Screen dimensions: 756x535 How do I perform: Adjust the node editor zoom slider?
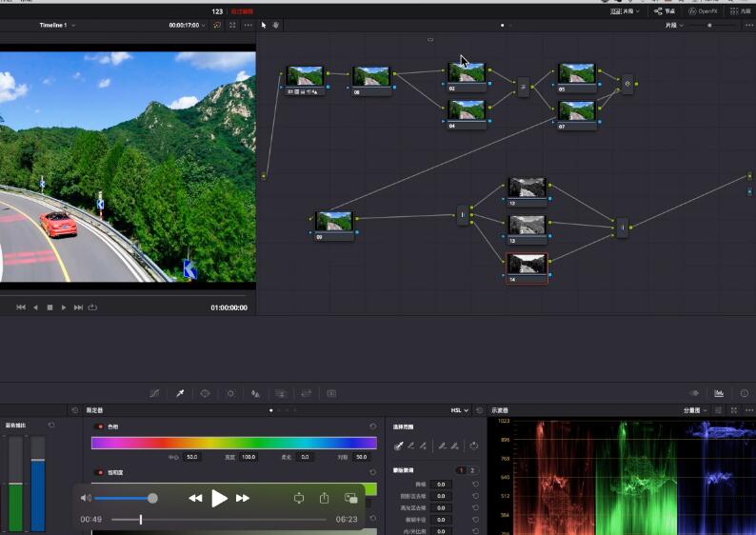(709, 25)
